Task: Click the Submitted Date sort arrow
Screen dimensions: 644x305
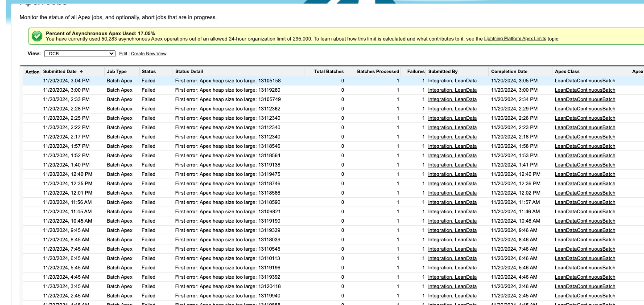Action: pos(82,71)
